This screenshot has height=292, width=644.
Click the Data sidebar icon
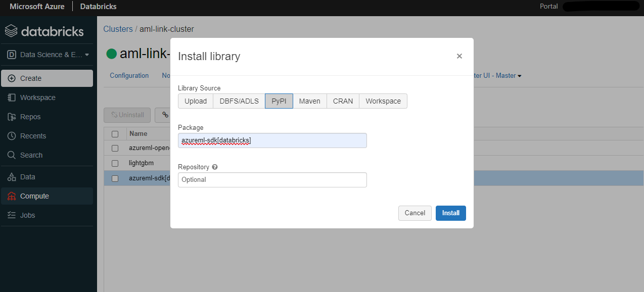pos(12,177)
